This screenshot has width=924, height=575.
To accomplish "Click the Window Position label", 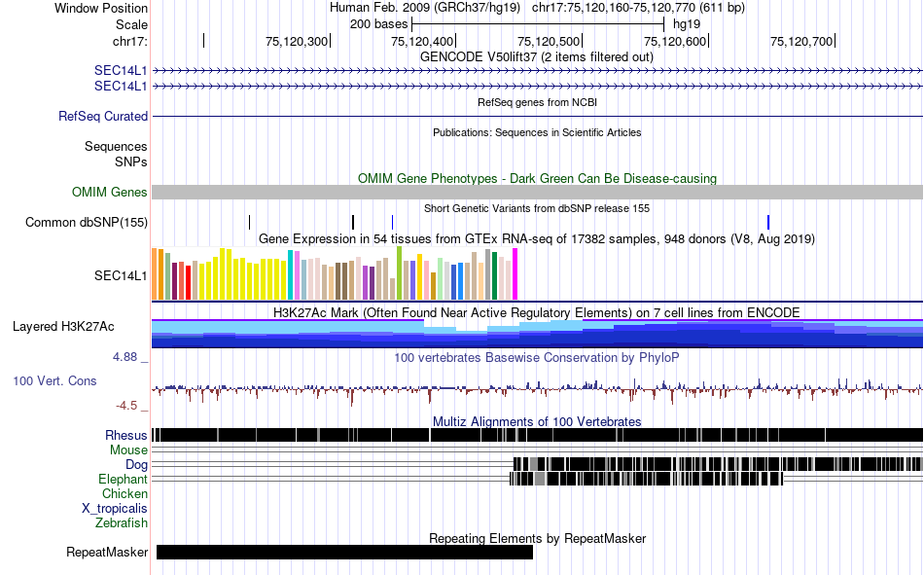I will point(101,8).
